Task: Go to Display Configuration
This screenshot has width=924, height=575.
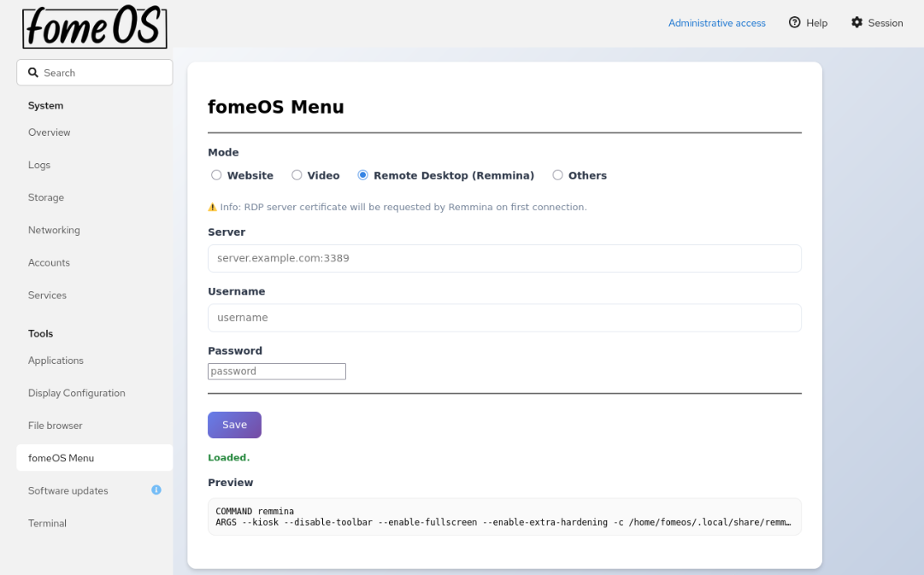Action: tap(75, 392)
